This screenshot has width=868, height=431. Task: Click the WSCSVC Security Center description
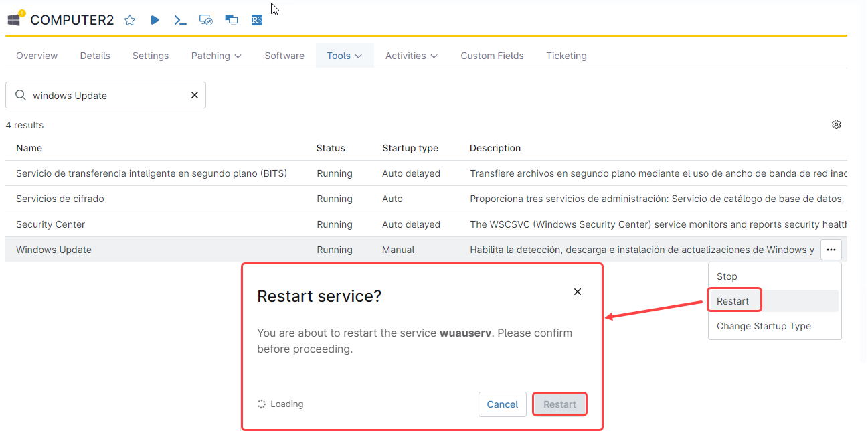pyautogui.click(x=659, y=224)
